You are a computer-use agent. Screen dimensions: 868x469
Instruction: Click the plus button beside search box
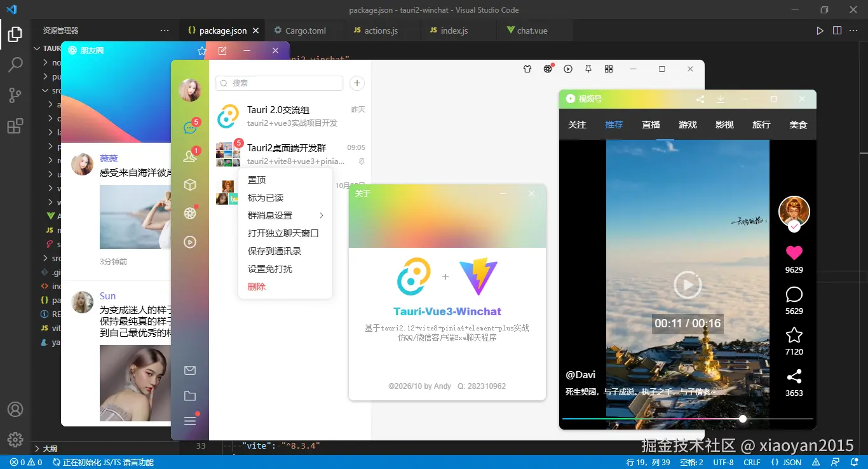click(357, 83)
